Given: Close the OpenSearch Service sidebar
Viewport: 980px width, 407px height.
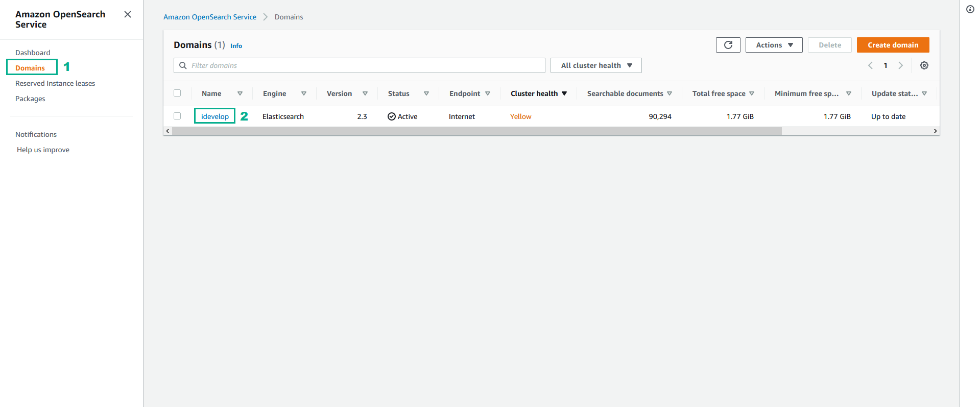Looking at the screenshot, I should (128, 14).
